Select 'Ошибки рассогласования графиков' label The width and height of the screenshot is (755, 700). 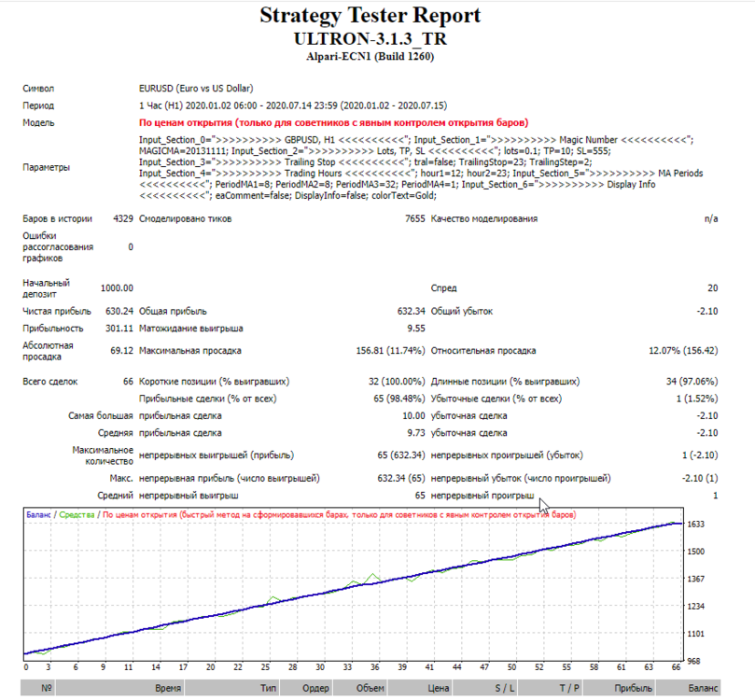coord(58,247)
